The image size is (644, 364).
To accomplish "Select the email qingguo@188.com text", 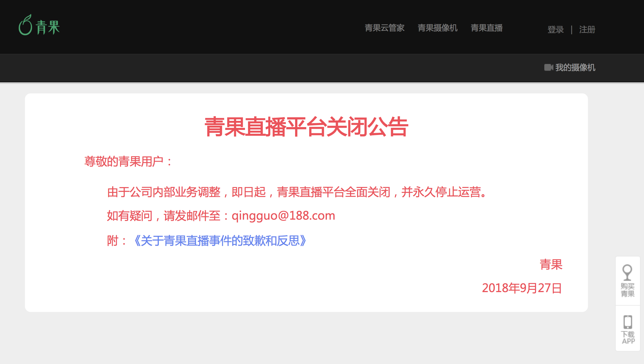I will point(283,216).
